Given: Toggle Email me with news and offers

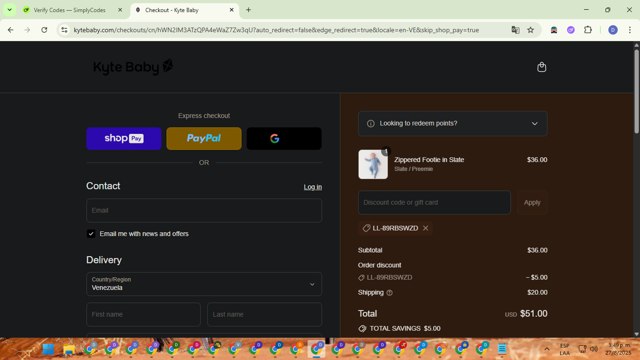Looking at the screenshot, I should tap(91, 234).
